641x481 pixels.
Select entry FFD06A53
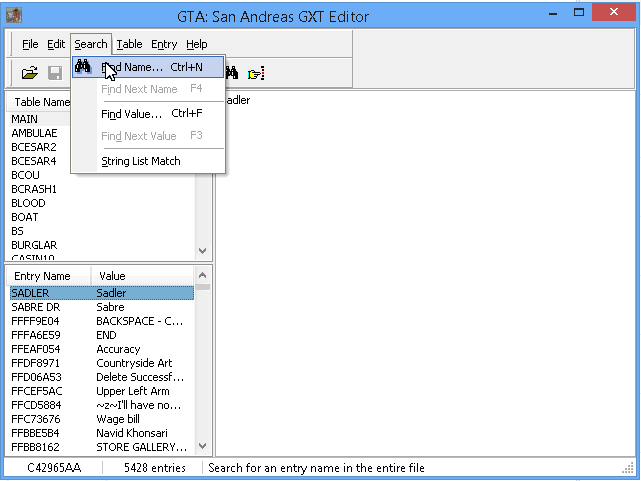[x=102, y=377]
